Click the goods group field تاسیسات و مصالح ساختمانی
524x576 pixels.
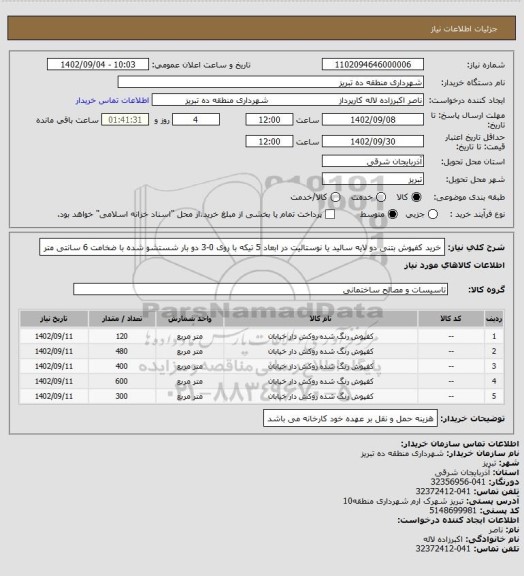coord(260,289)
